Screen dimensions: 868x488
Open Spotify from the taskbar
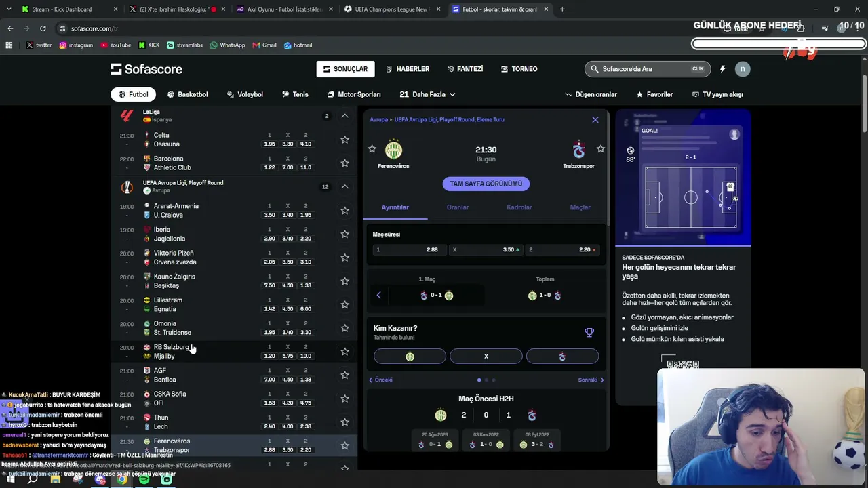[144, 480]
